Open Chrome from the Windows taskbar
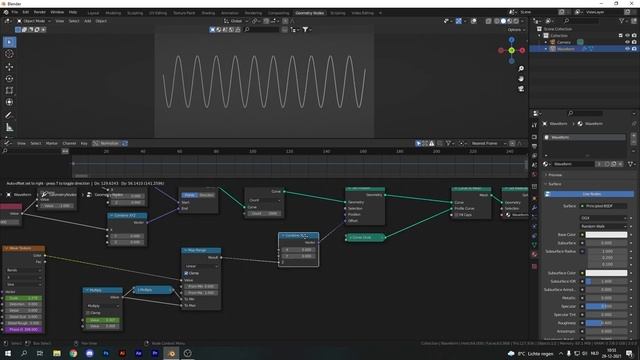 pos(73,353)
